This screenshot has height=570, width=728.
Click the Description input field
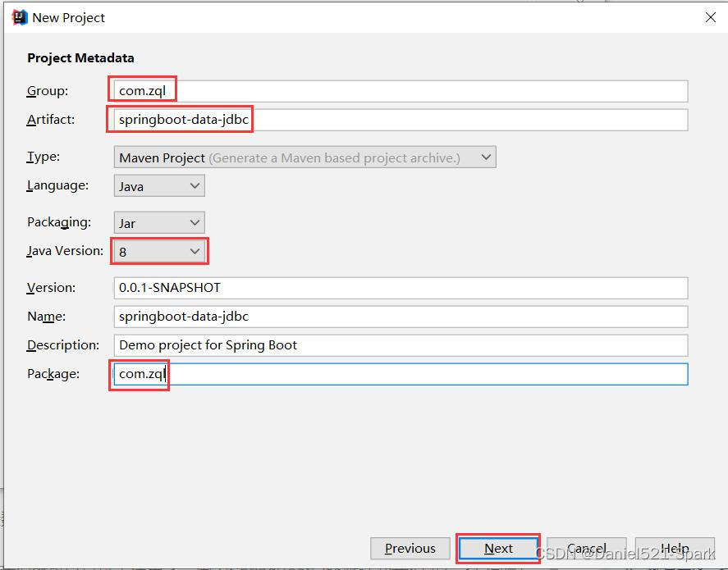point(401,345)
